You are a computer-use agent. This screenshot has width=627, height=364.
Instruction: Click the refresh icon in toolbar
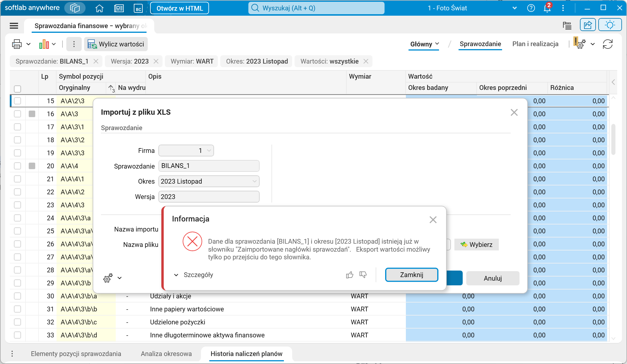click(x=608, y=44)
